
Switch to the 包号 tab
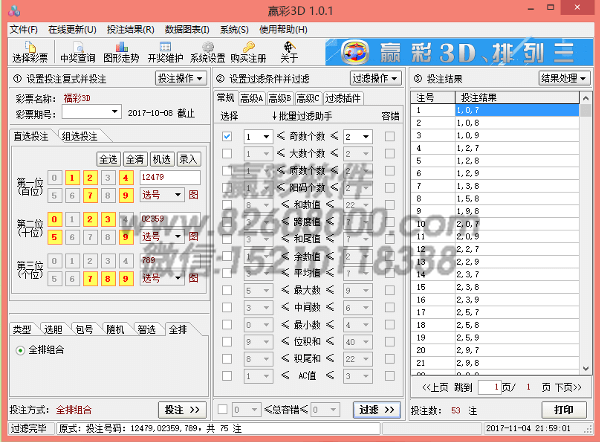84,329
